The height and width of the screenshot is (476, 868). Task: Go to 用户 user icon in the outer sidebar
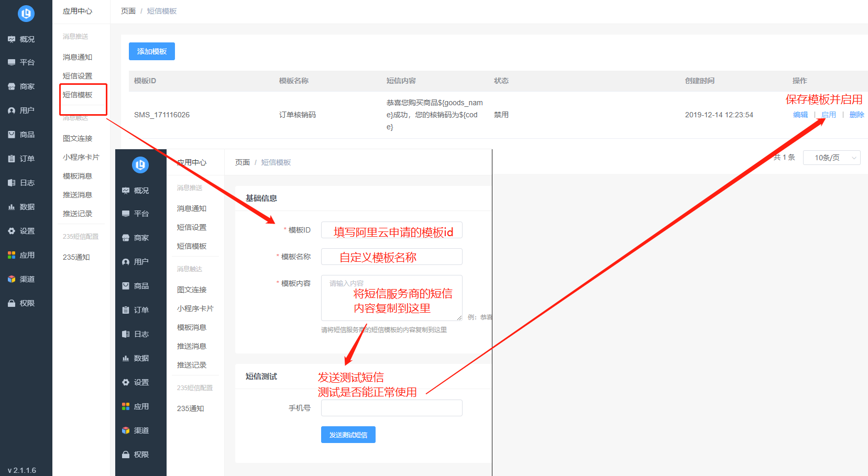point(12,110)
